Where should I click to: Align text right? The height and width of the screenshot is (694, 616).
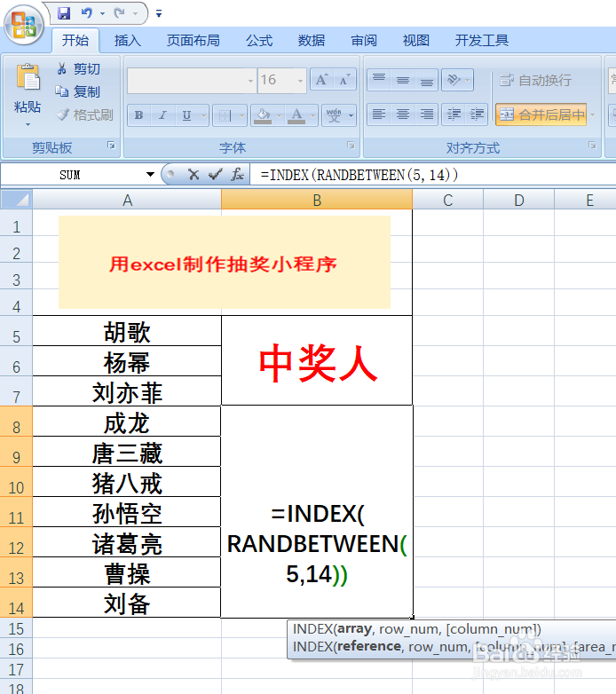(427, 115)
